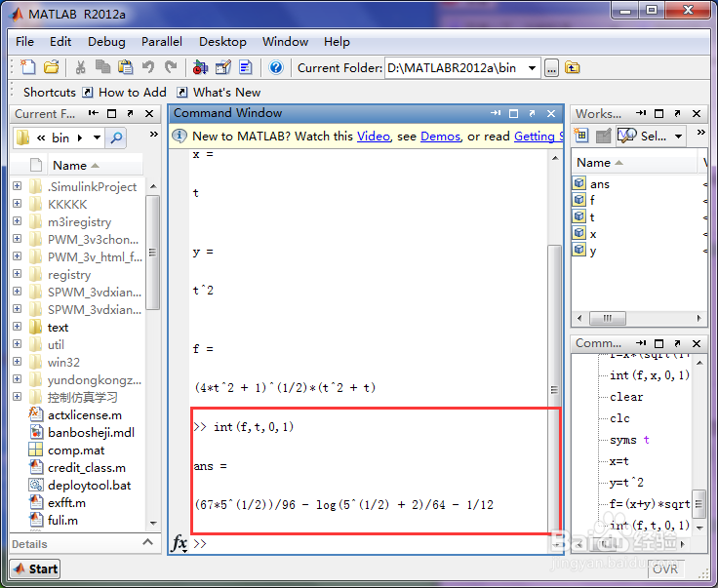Expand the win32 folder
Viewport: 718px width, 588px height.
pos(17,362)
